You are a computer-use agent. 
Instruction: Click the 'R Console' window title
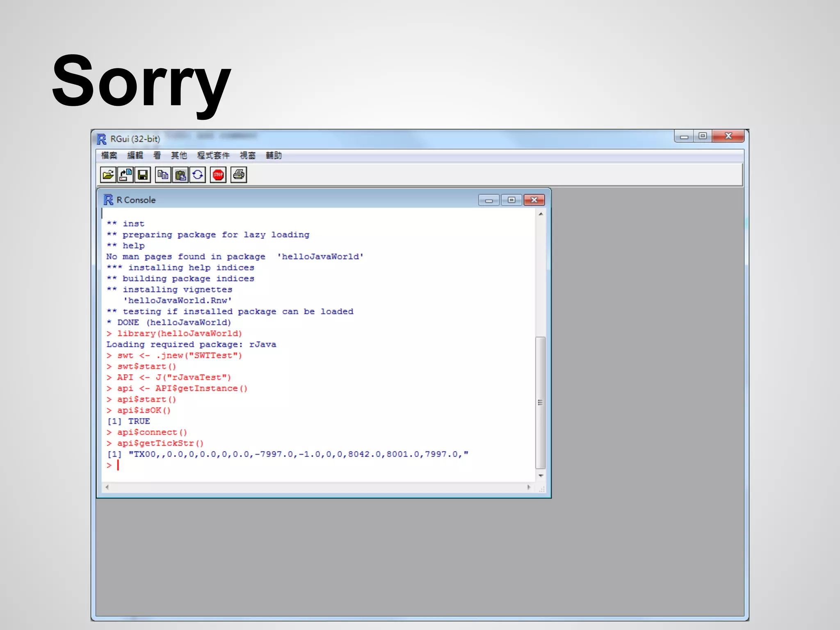[136, 200]
